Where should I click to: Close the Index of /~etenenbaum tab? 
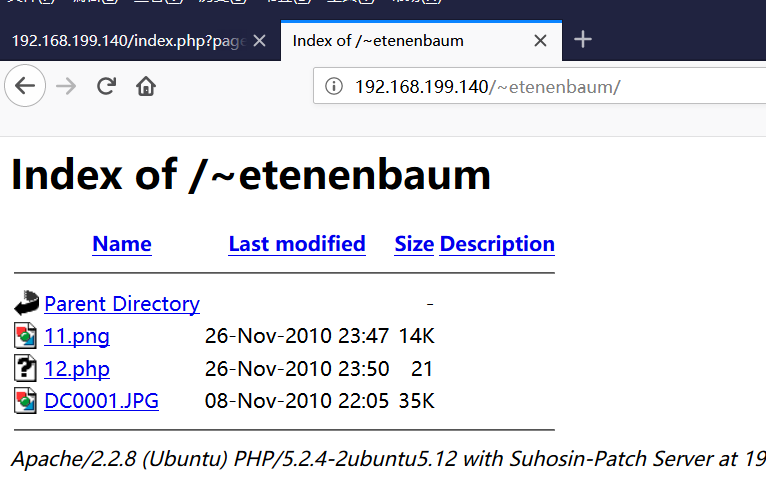pos(540,41)
